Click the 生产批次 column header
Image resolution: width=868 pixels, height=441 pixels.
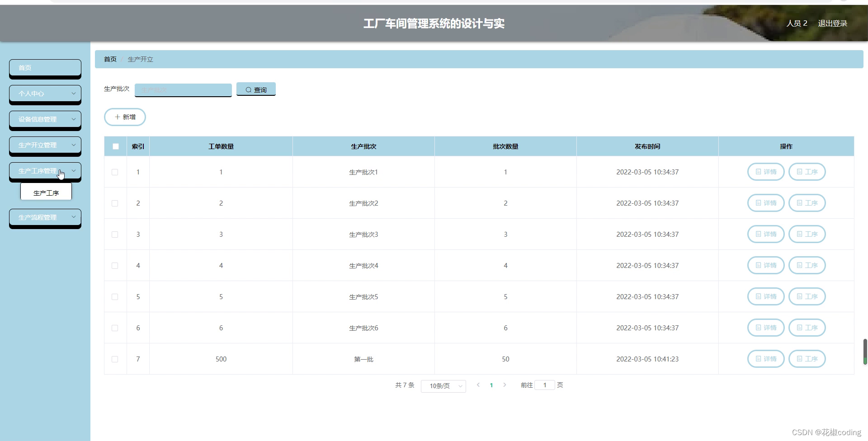pyautogui.click(x=363, y=146)
